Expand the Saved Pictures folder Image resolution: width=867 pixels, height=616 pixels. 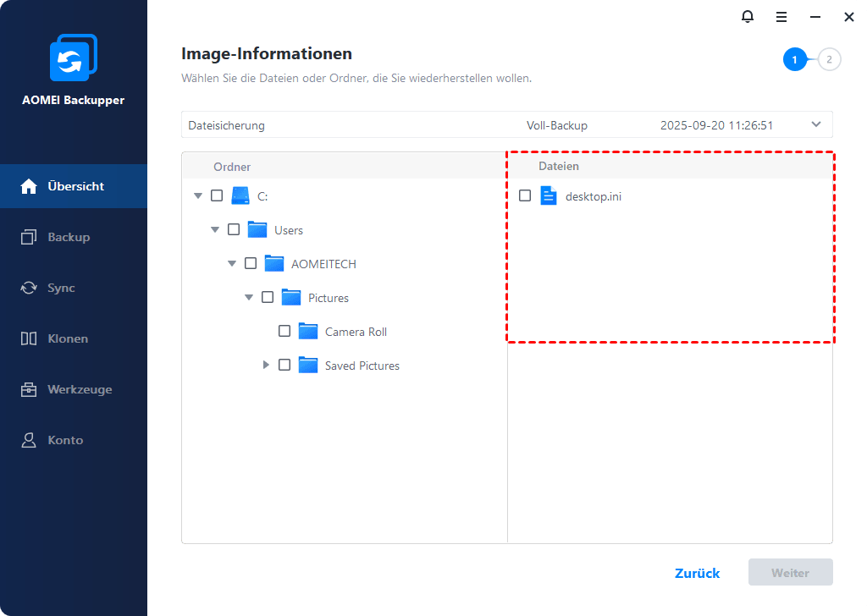coord(266,366)
